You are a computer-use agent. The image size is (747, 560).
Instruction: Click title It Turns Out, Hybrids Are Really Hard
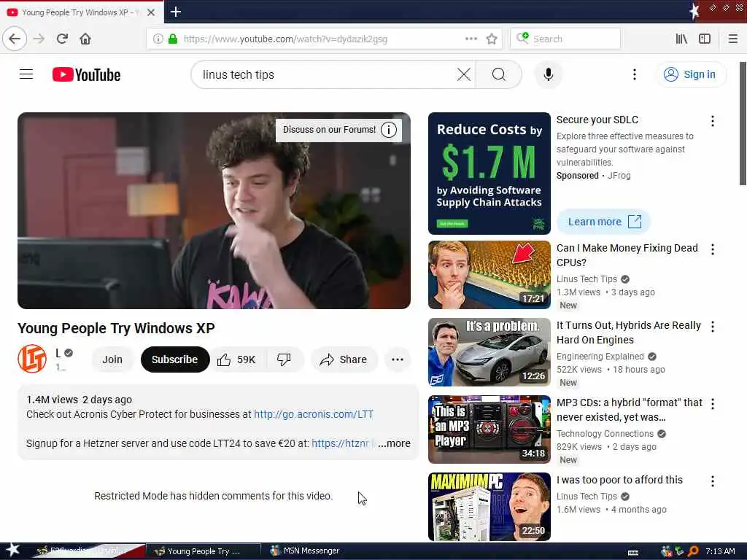point(628,332)
